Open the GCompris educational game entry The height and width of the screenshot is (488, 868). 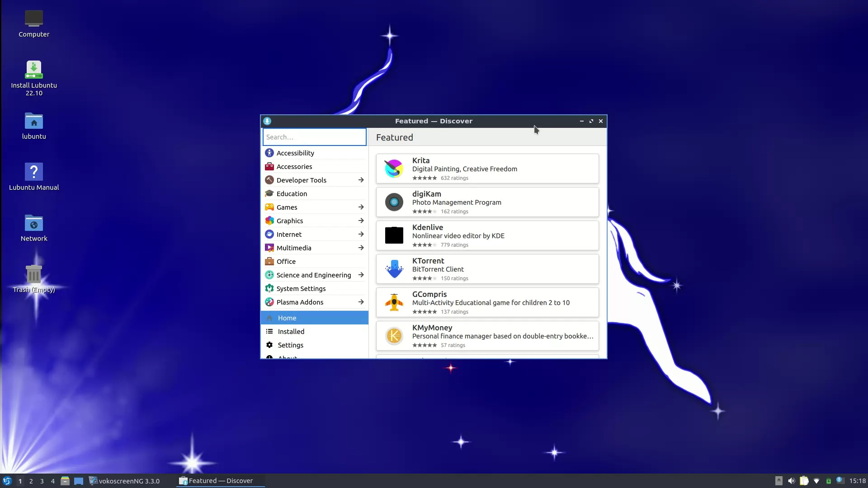tap(487, 302)
